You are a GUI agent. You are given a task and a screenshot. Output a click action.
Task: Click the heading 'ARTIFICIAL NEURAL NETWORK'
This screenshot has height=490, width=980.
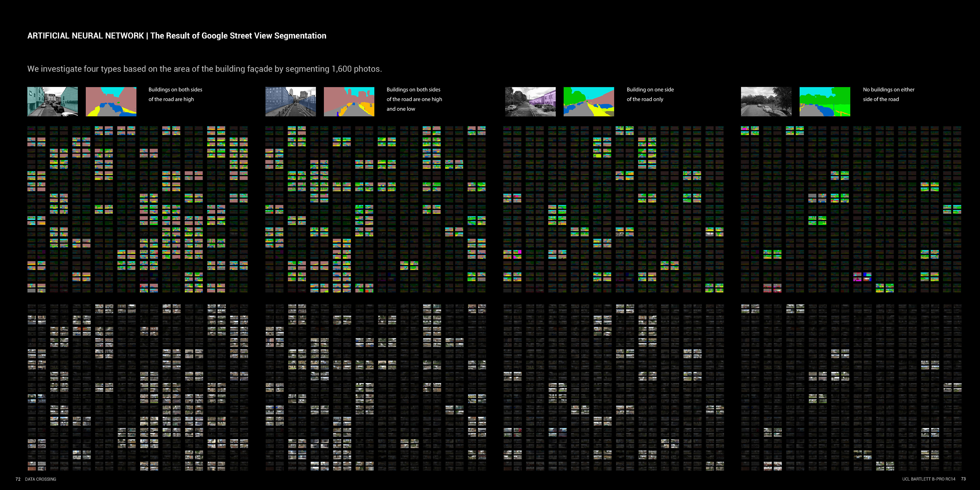(x=85, y=36)
